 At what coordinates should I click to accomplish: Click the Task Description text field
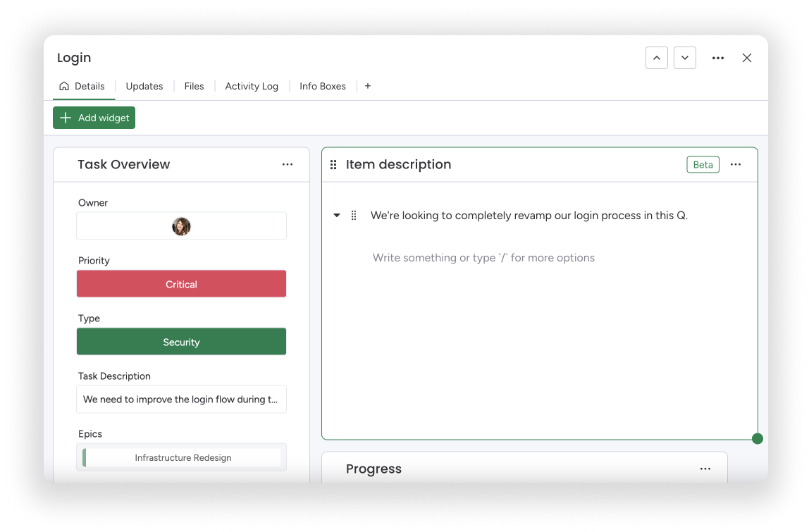click(x=181, y=399)
